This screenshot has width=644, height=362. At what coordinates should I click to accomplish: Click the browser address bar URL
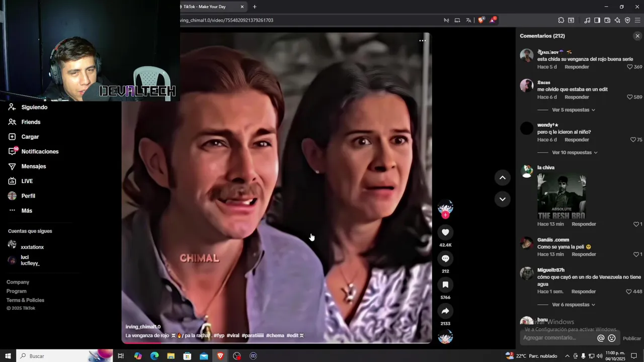(x=226, y=20)
